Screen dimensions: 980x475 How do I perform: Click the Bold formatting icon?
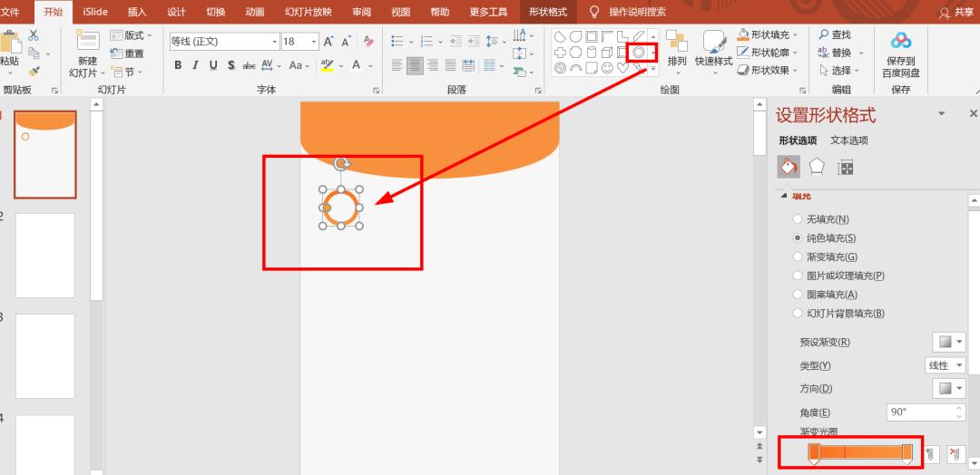point(178,65)
